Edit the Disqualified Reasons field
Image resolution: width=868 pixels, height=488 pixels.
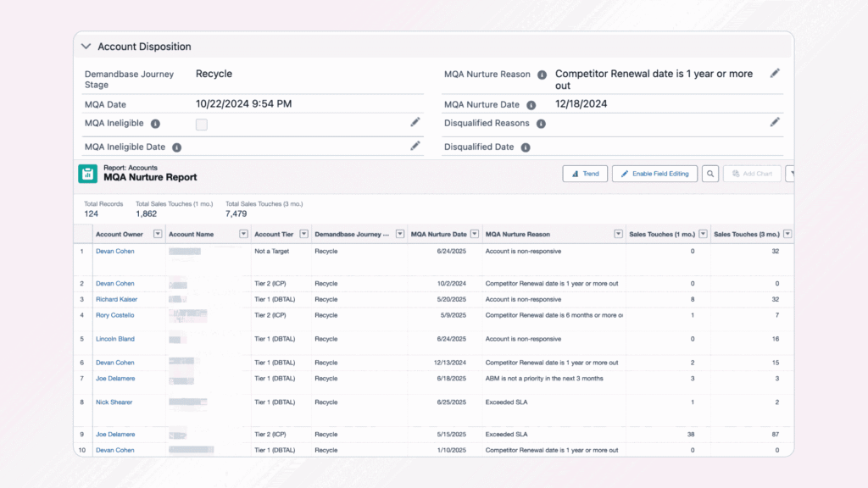click(x=774, y=122)
